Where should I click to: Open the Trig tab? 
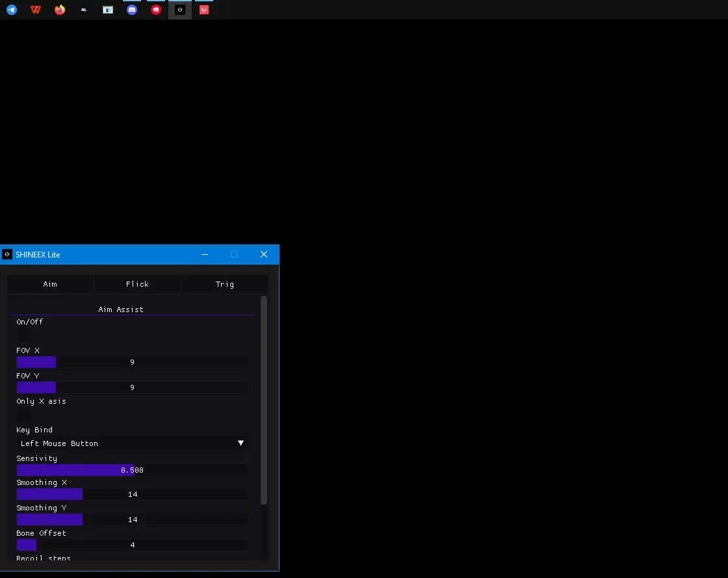[x=225, y=284]
